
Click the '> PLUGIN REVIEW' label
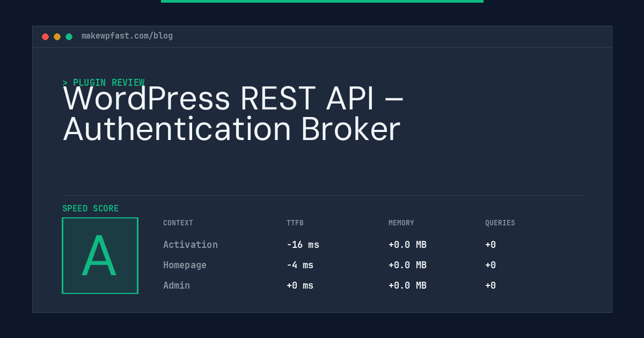point(104,83)
